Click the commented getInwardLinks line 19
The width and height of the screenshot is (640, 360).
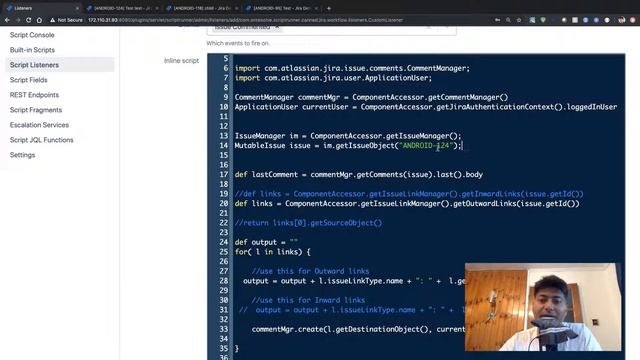tap(409, 194)
